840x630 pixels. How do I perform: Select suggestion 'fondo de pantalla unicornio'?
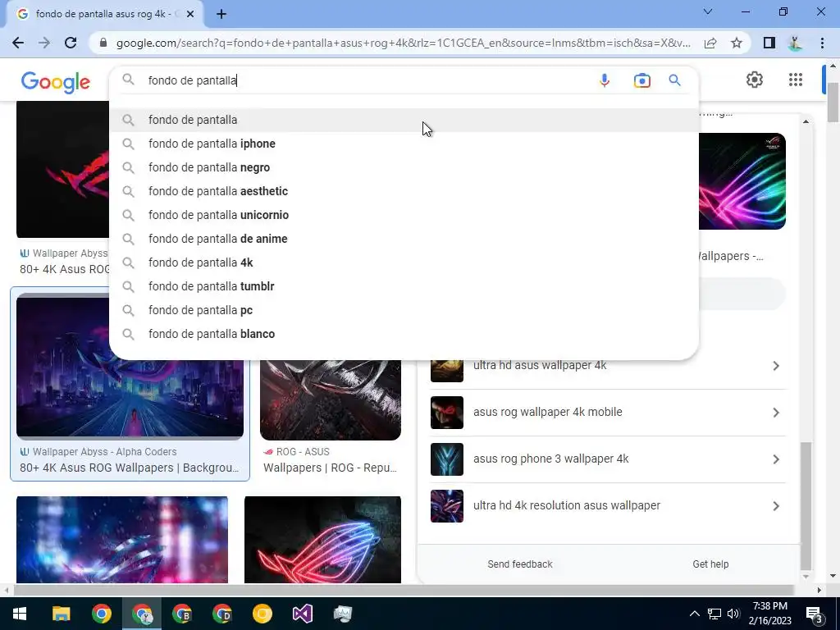[x=404, y=215]
